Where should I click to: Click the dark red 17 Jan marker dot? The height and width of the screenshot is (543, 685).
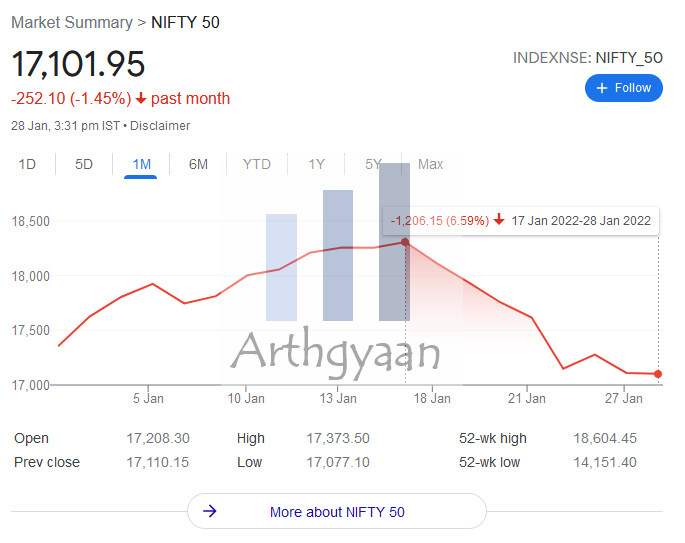405,242
